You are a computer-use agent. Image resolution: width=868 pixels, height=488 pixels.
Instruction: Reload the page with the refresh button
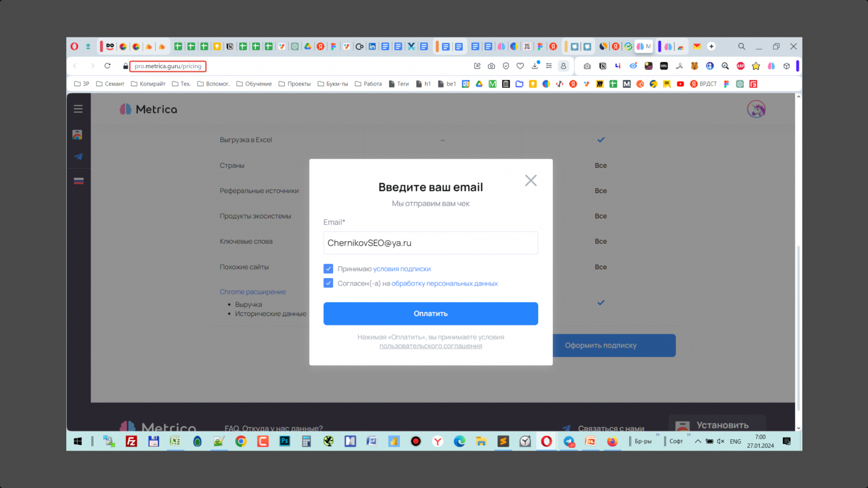(x=107, y=66)
